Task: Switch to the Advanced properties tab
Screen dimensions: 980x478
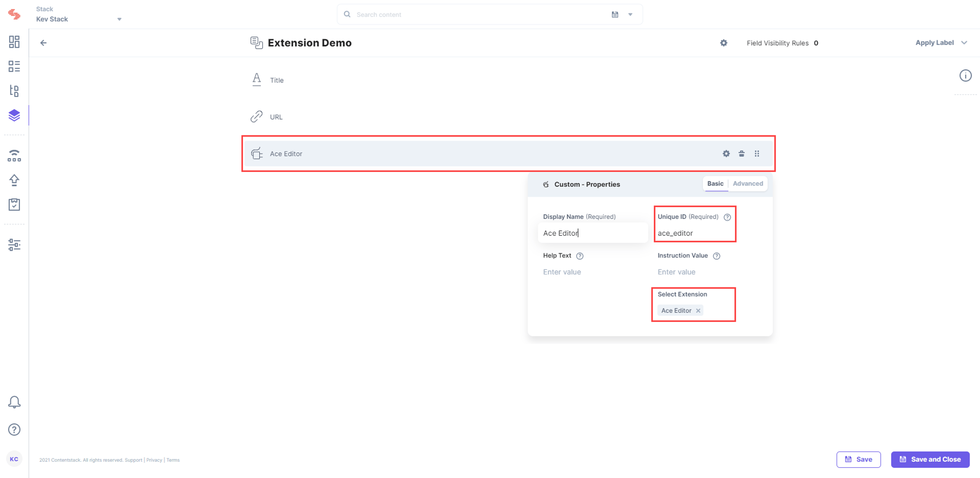Action: tap(748, 184)
